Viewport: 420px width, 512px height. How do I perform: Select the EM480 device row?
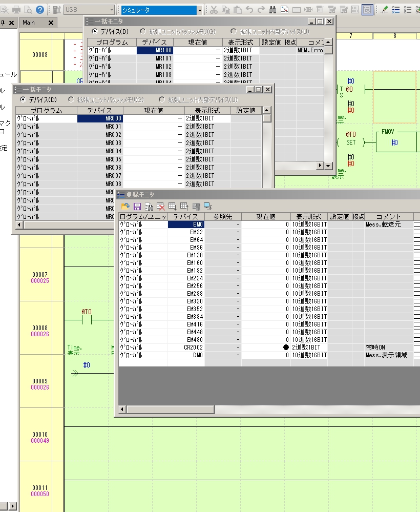click(266, 340)
